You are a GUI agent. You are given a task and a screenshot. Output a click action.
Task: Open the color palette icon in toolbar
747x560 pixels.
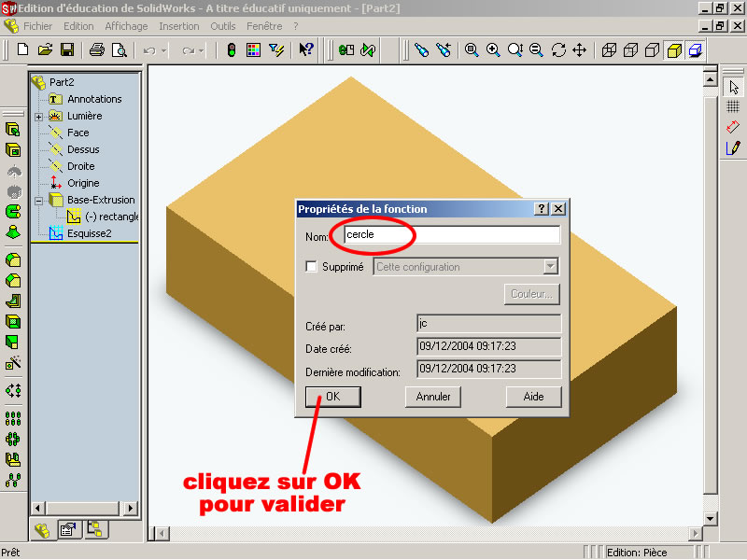tap(253, 49)
